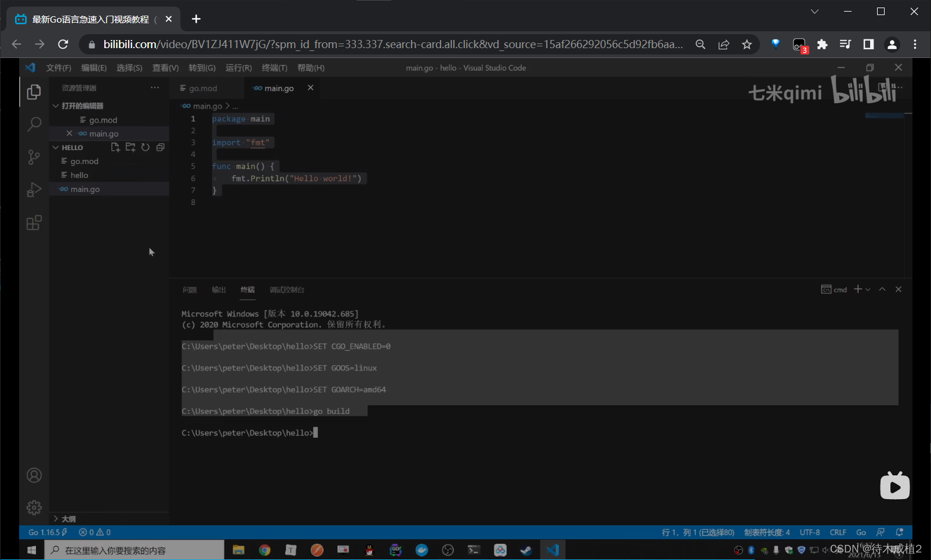Collapse the HELLO folder section
This screenshot has height=560, width=931.
tap(72, 147)
